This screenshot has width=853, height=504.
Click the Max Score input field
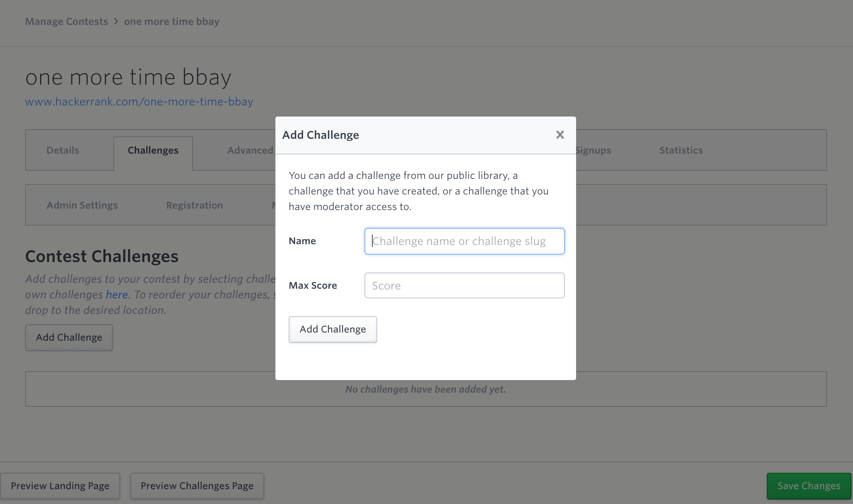pyautogui.click(x=464, y=285)
